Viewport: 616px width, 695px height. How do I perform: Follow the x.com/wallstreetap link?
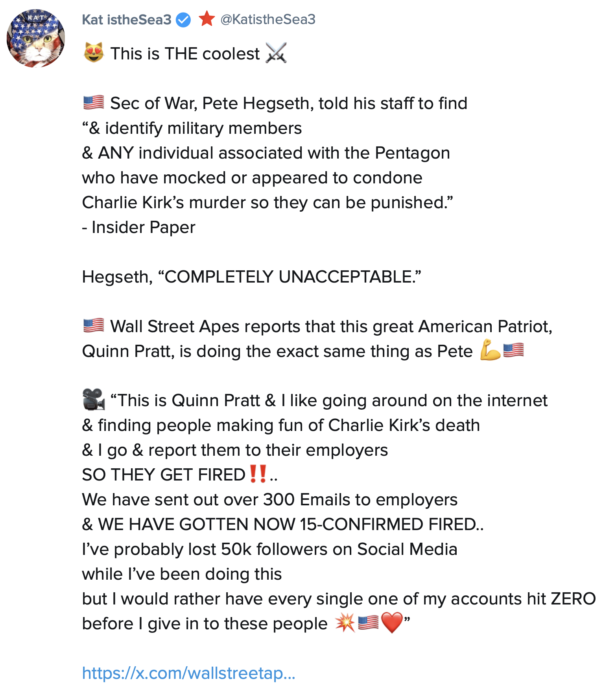(x=188, y=673)
